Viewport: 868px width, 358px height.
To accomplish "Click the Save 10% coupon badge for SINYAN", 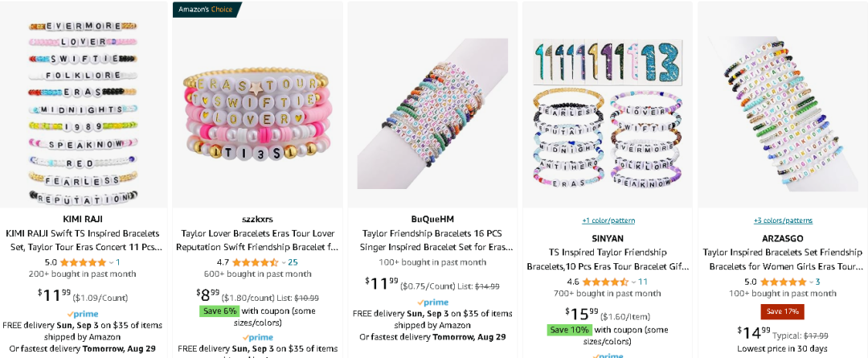I will point(570,329).
